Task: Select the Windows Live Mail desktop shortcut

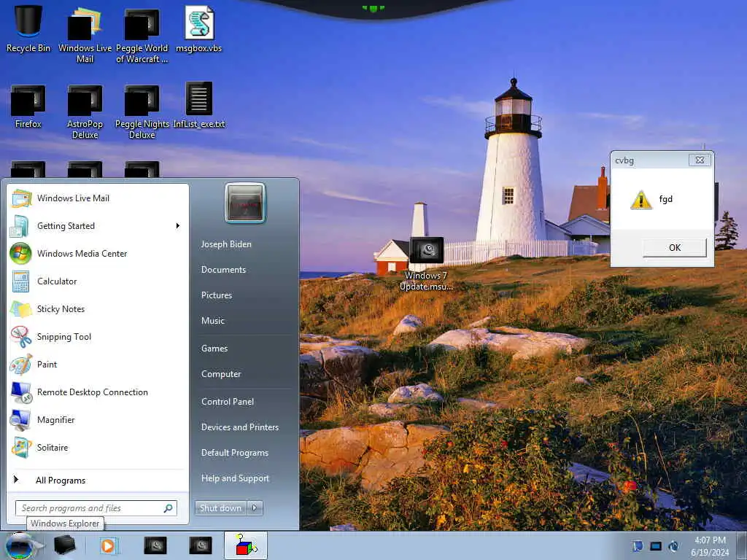Action: pos(85,34)
